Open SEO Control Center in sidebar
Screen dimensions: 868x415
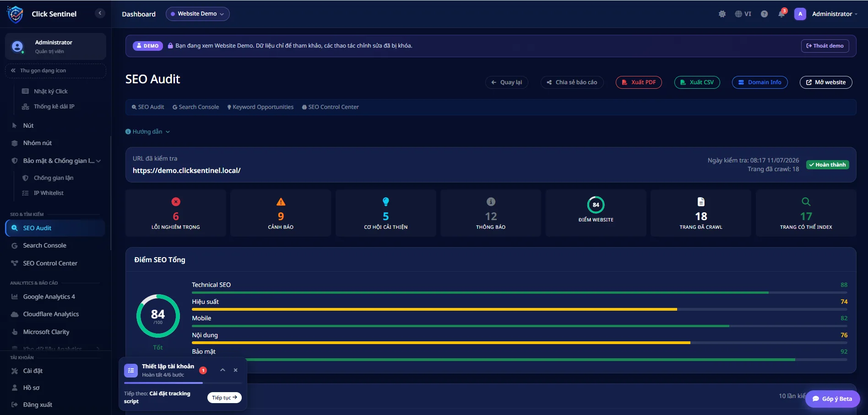50,264
